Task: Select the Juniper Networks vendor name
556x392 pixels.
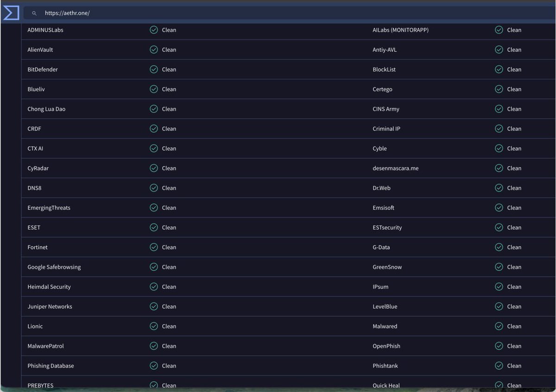Action: [50, 306]
